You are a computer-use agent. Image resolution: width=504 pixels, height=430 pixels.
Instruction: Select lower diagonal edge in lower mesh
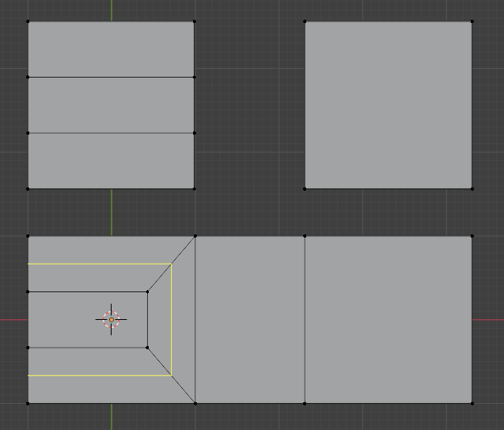184,389
